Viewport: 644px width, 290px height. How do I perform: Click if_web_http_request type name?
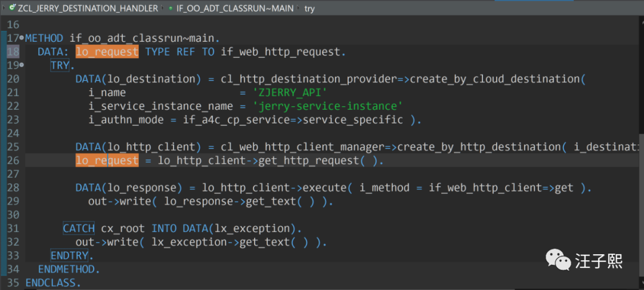click(280, 52)
